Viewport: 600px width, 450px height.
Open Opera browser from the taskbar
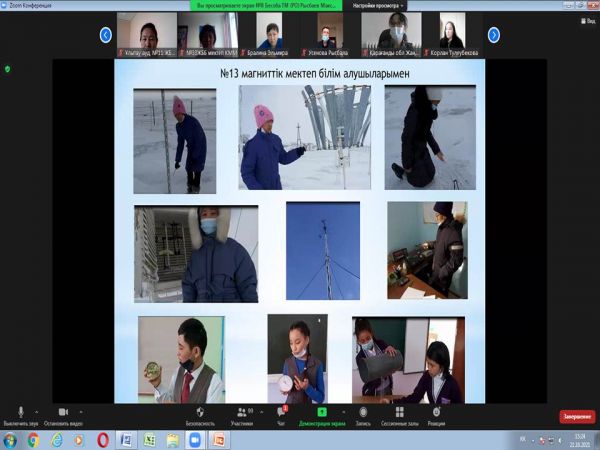[103, 440]
